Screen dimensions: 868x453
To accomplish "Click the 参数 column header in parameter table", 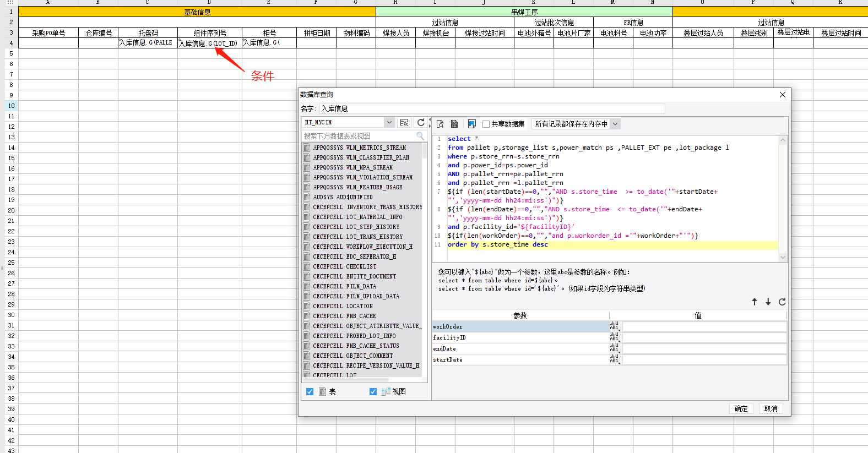I will click(x=520, y=315).
